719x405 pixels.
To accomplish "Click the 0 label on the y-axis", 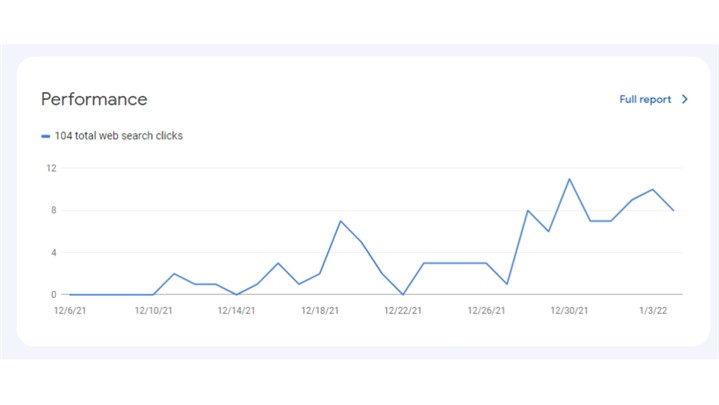I will click(x=52, y=294).
